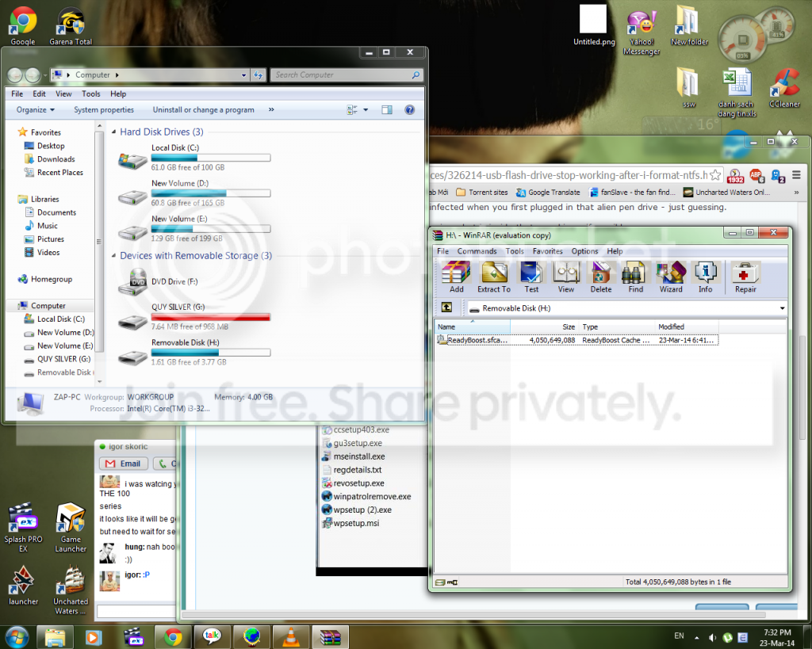Open the Organize dropdown menu

pos(35,109)
